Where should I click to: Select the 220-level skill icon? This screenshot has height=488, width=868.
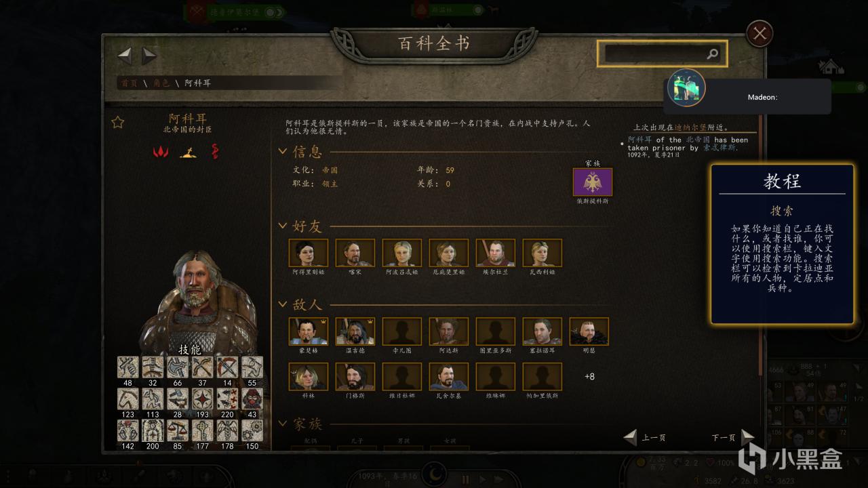[227, 399]
